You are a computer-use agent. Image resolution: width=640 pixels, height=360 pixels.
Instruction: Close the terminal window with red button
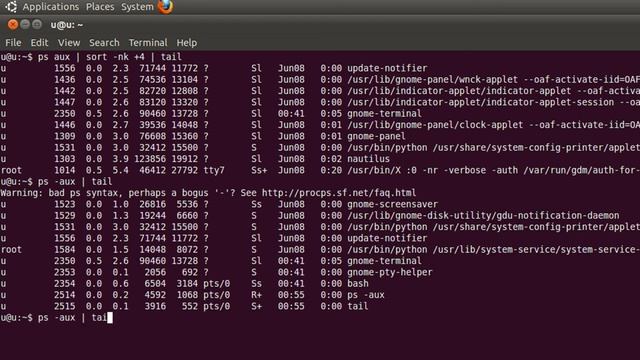[13, 24]
